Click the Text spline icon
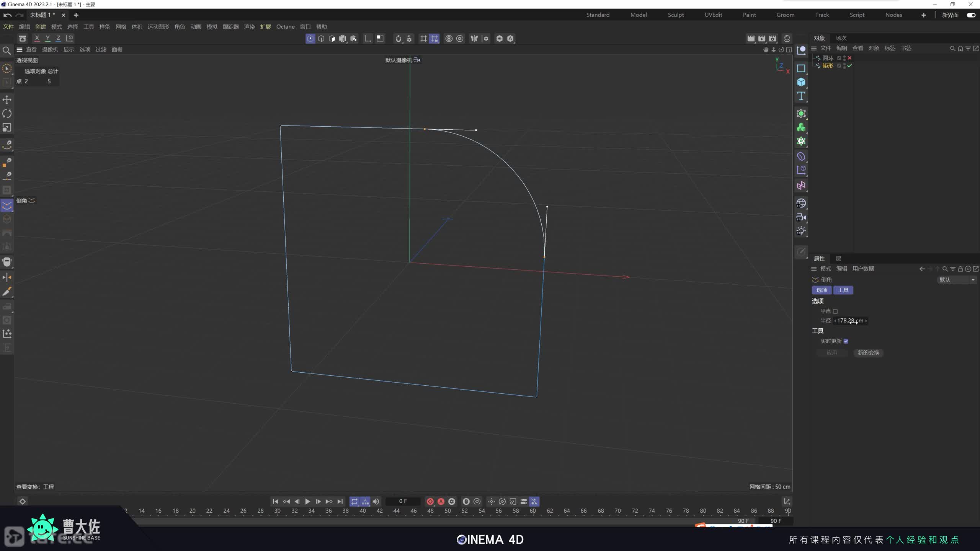The width and height of the screenshot is (980, 551). [x=801, y=96]
